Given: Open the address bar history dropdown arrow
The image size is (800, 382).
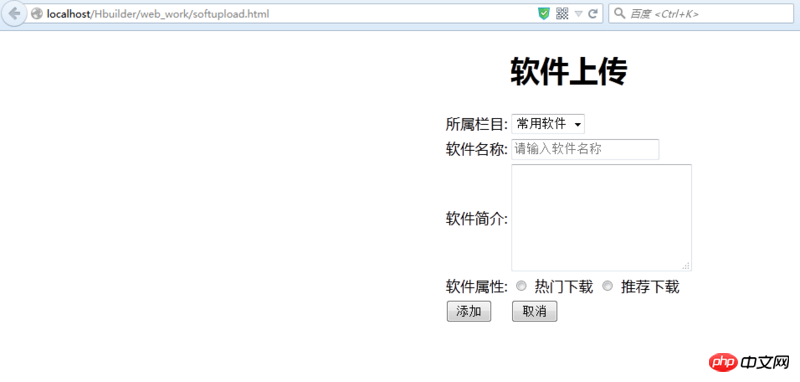Looking at the screenshot, I should [578, 14].
